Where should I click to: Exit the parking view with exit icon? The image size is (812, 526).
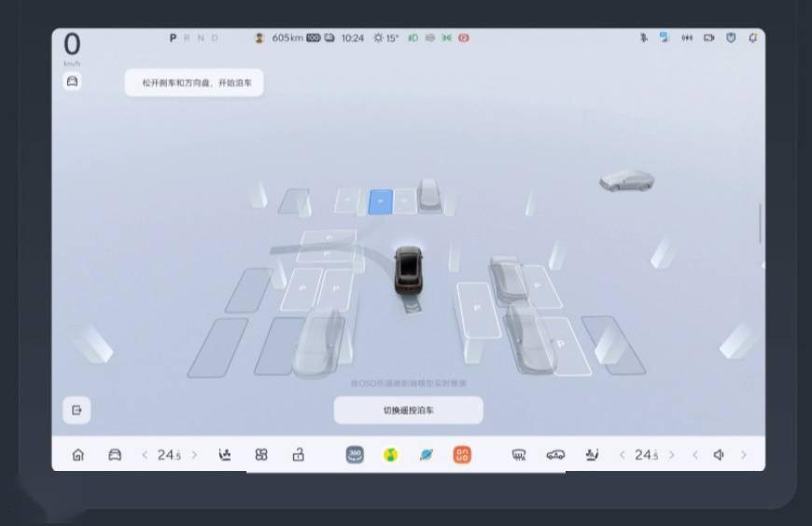[x=77, y=410]
